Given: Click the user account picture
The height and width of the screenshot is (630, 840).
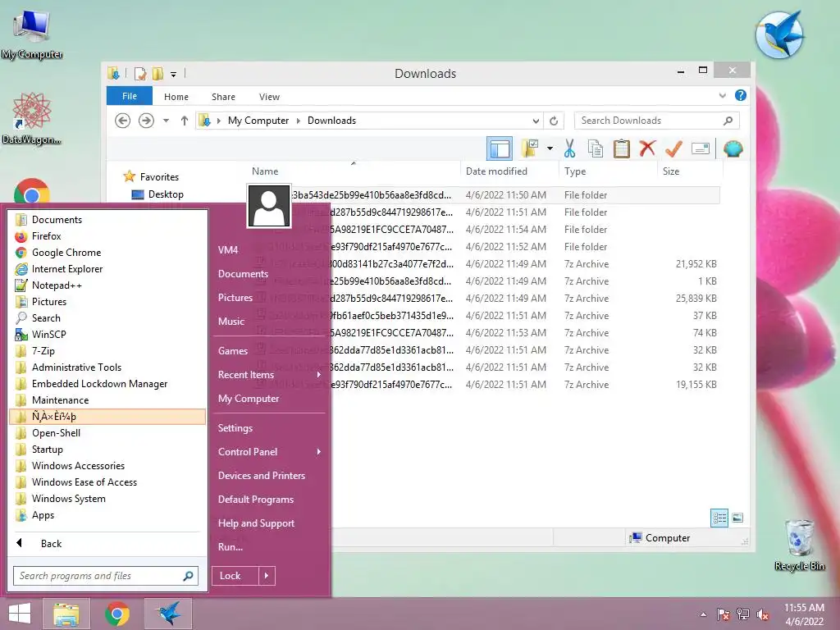Looking at the screenshot, I should point(269,206).
